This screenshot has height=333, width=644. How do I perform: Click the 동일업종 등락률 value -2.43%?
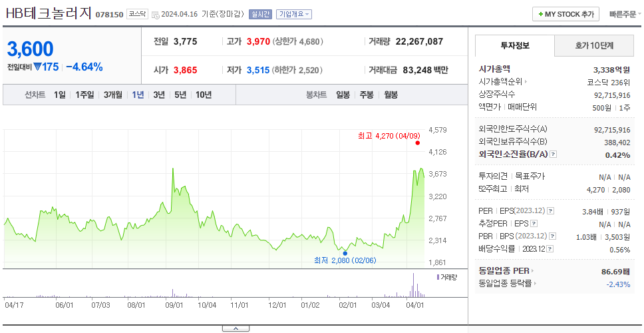[618, 284]
